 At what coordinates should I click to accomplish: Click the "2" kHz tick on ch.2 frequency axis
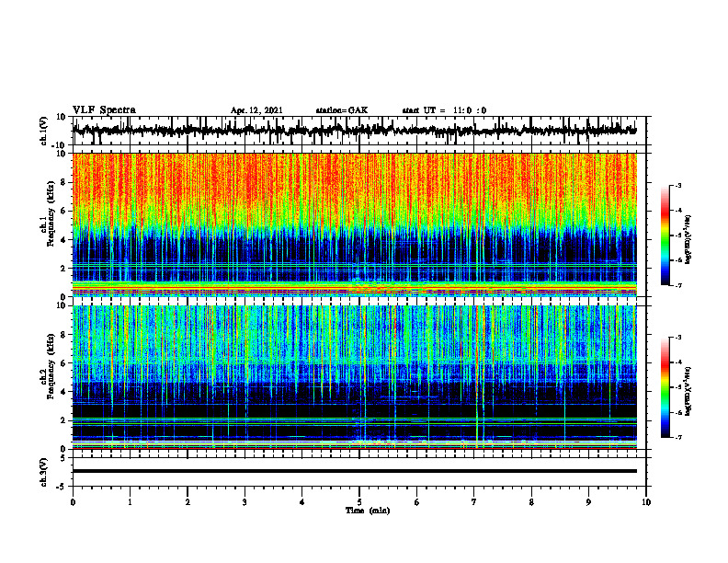63,420
